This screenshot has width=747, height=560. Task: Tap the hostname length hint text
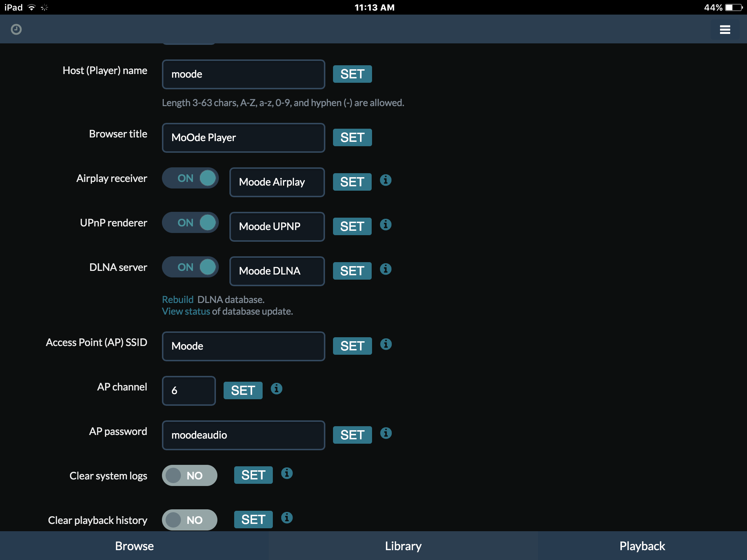tap(283, 103)
